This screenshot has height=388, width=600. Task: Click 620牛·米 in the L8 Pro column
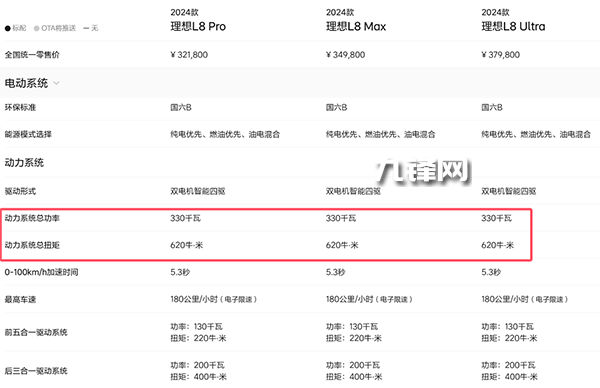click(x=187, y=245)
